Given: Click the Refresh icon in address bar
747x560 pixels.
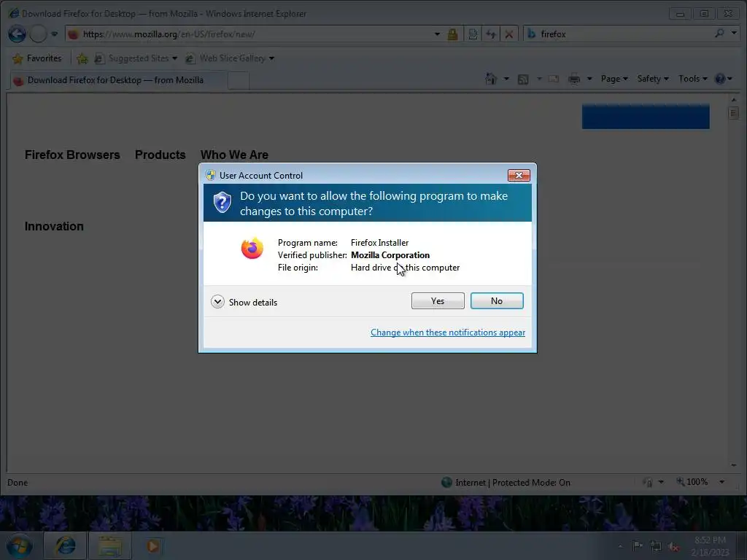Looking at the screenshot, I should point(491,34).
